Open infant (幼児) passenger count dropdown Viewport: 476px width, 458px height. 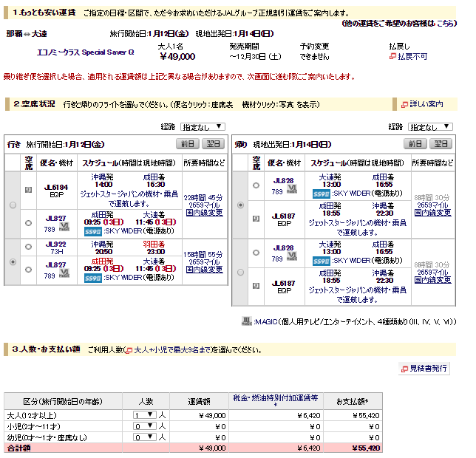click(x=145, y=437)
